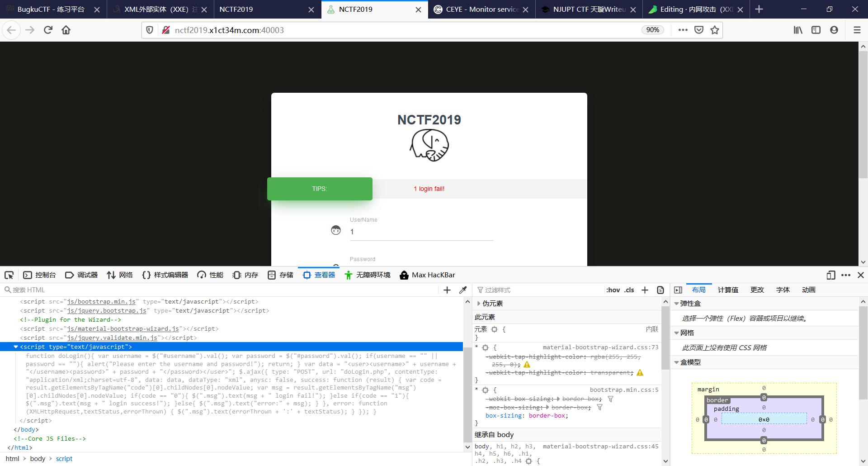Open the 存储 storage tab
The height and width of the screenshot is (466, 868).
(281, 275)
